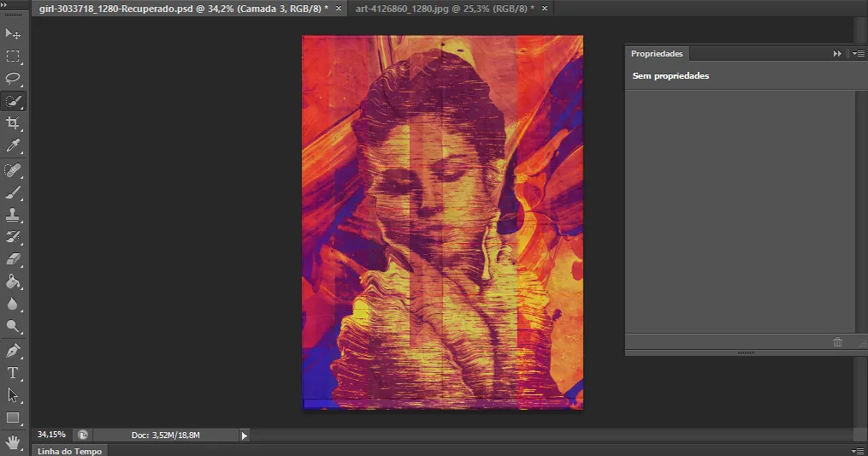868x456 pixels.
Task: Close the girl-3033718_1280-Recuperado.psd tab
Action: click(x=339, y=9)
